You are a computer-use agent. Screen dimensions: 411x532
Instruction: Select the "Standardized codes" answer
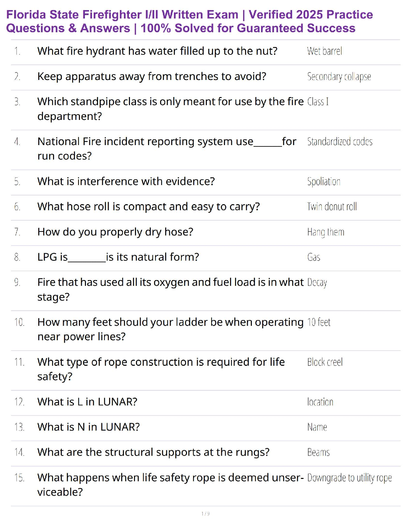(x=339, y=142)
